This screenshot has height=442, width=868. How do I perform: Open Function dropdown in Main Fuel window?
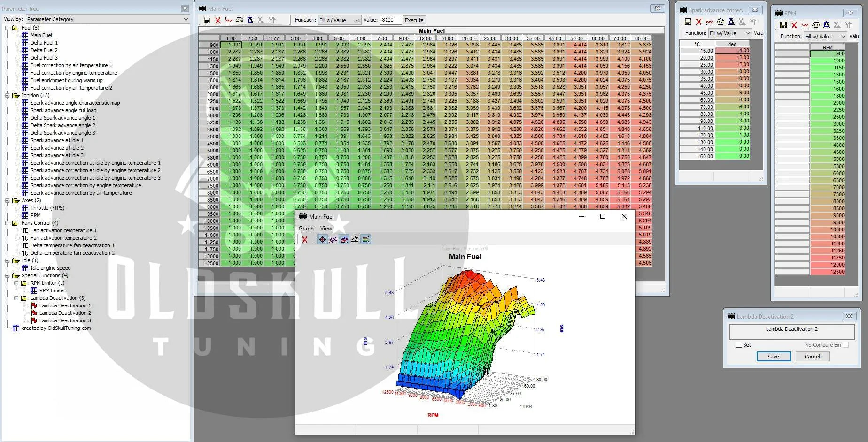(339, 20)
